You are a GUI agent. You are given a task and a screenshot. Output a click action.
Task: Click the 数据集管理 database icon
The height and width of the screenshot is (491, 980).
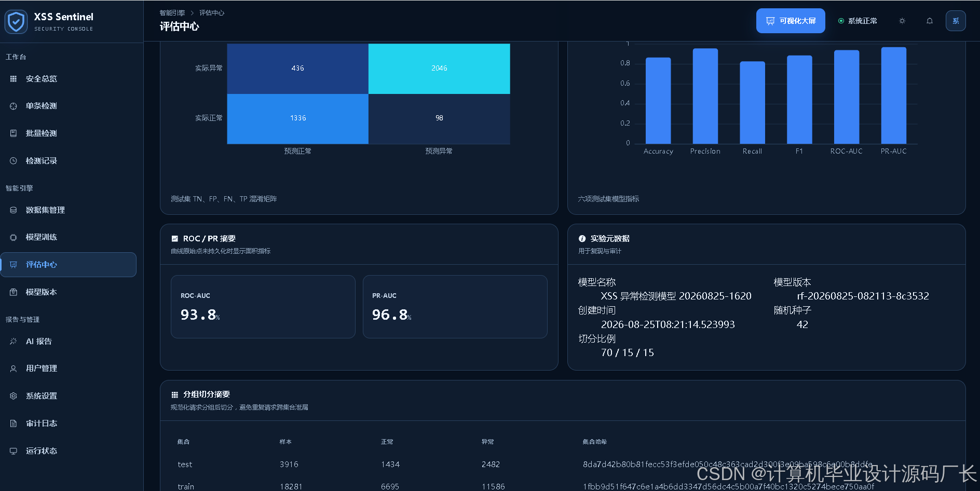[13, 210]
